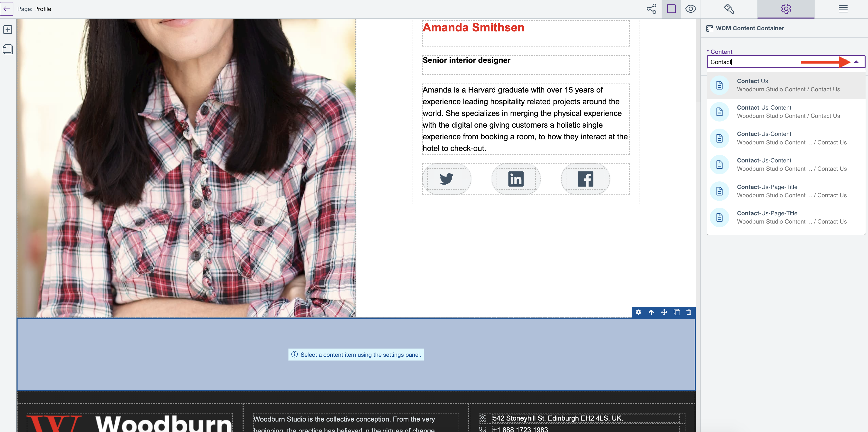Click the LinkedIn social button

pos(516,179)
